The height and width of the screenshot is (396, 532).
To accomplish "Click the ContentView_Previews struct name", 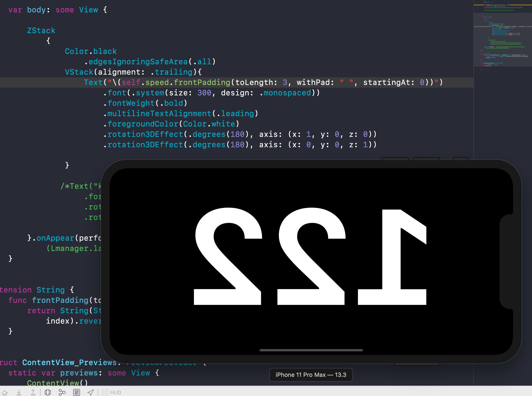I will point(69,362).
